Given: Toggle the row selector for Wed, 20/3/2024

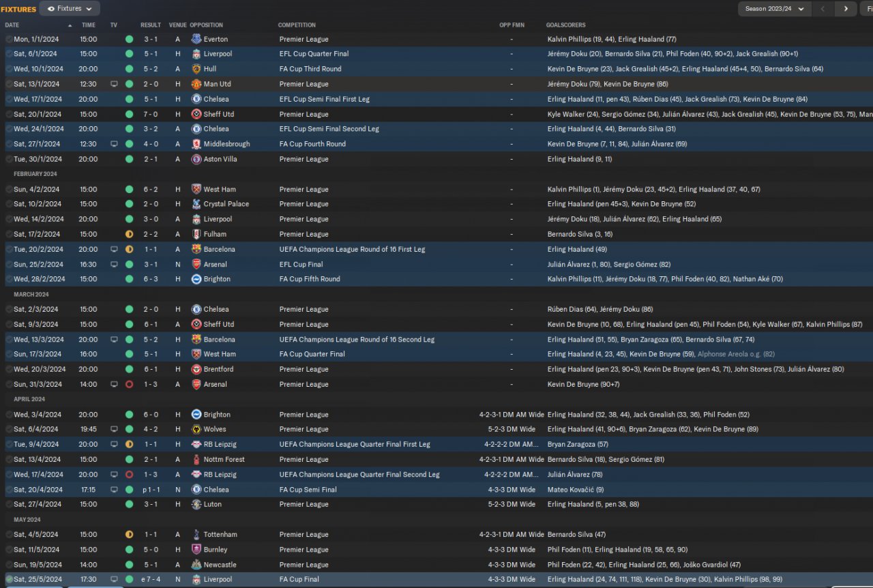Looking at the screenshot, I should (9, 369).
